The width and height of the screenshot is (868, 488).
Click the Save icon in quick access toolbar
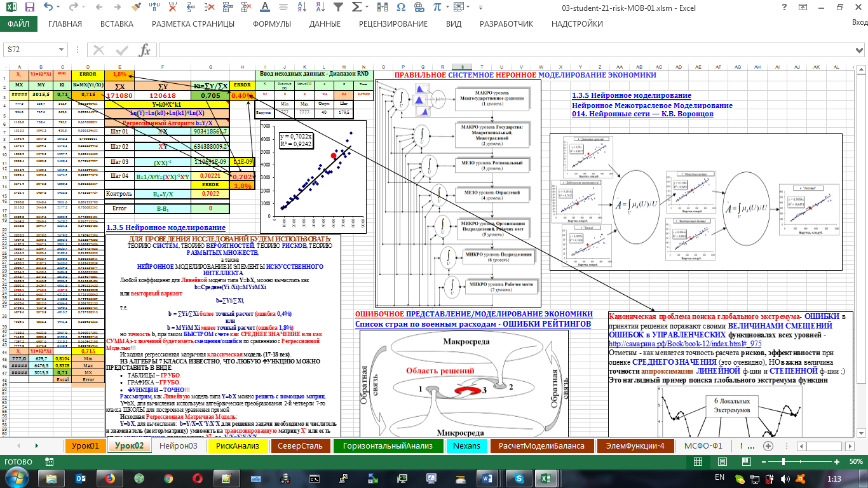coord(31,8)
